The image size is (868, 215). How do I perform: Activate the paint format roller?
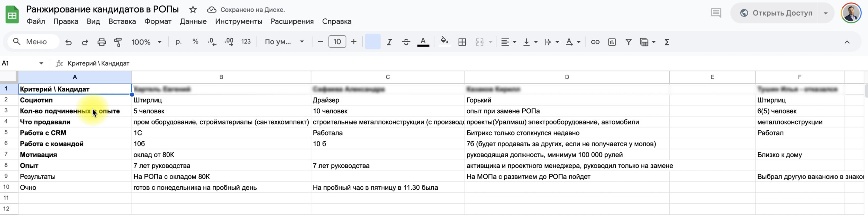tap(118, 42)
